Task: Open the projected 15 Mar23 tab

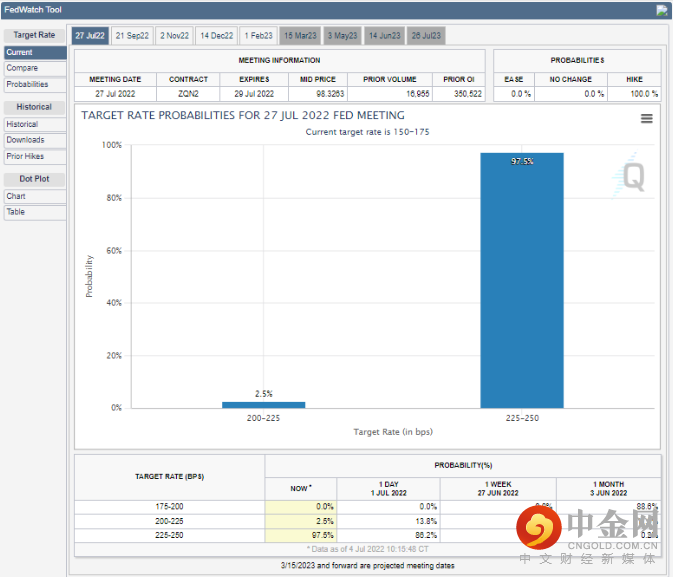Action: (301, 36)
